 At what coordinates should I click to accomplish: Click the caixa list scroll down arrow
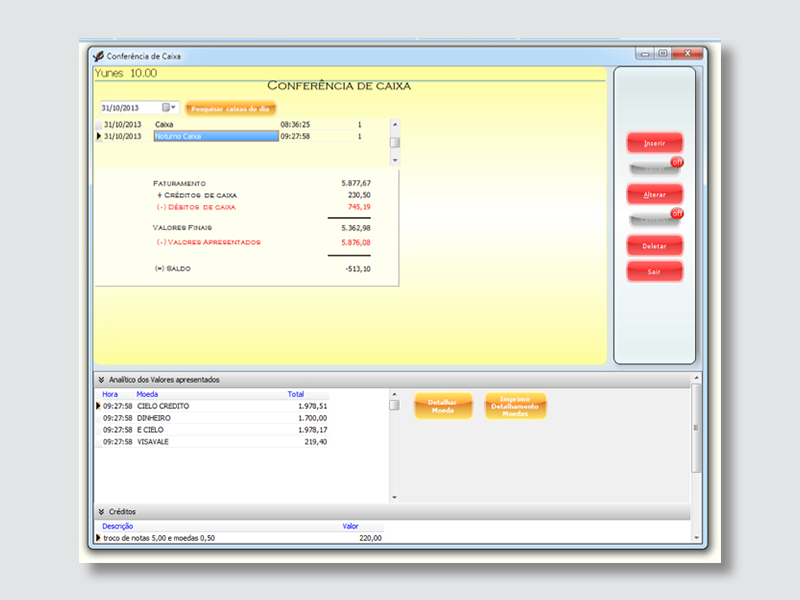pyautogui.click(x=395, y=160)
